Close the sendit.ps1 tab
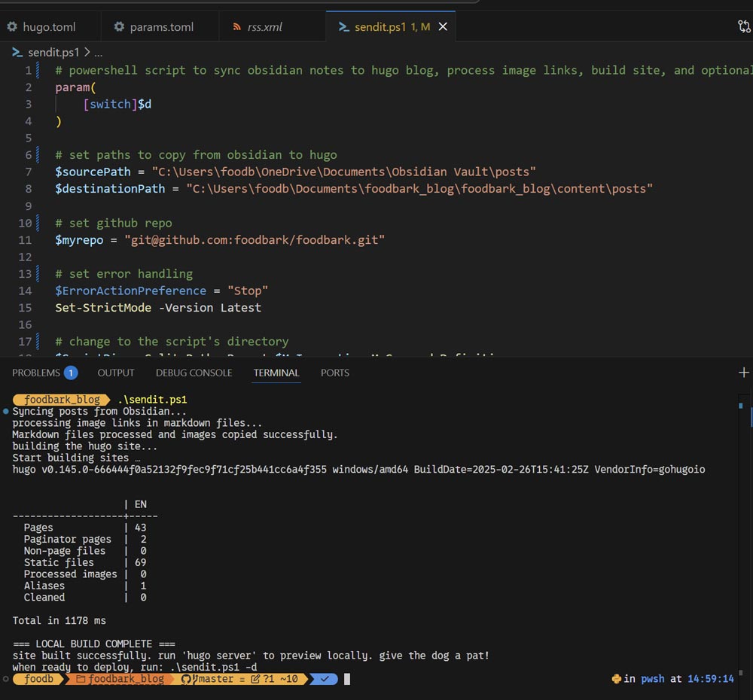753x700 pixels. pyautogui.click(x=443, y=27)
